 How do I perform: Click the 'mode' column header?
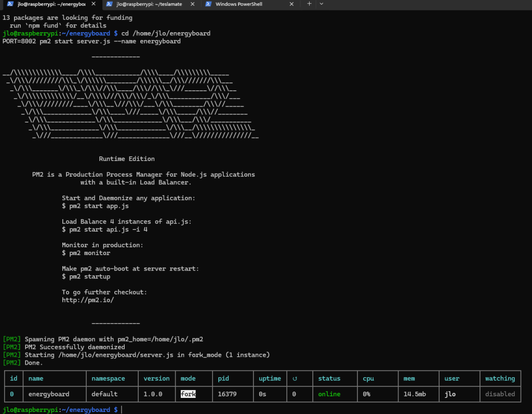188,378
